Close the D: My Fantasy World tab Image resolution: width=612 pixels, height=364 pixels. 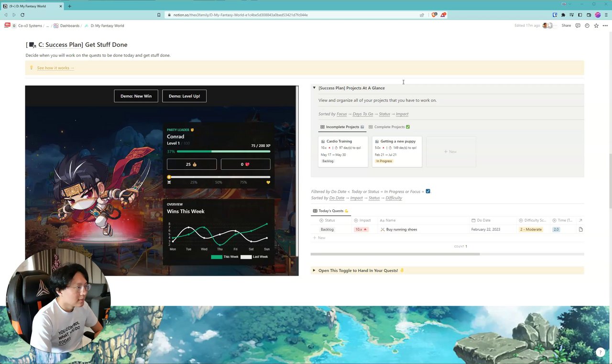pyautogui.click(x=61, y=6)
